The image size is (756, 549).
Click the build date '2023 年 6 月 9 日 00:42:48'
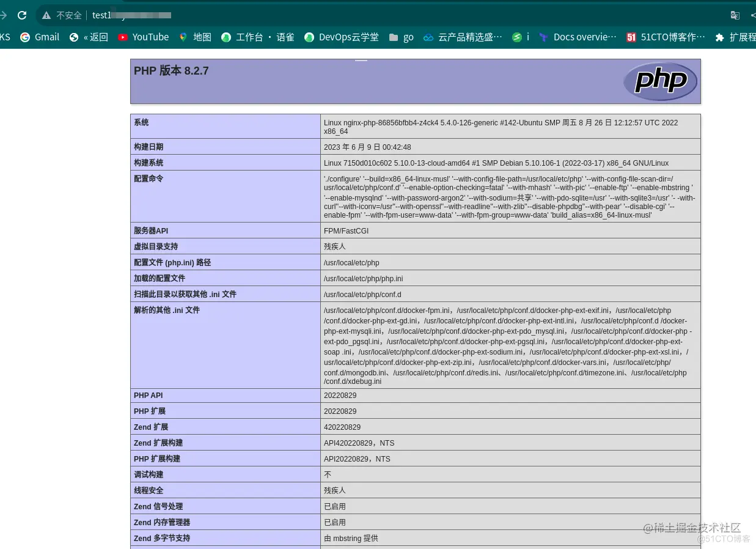tap(367, 147)
